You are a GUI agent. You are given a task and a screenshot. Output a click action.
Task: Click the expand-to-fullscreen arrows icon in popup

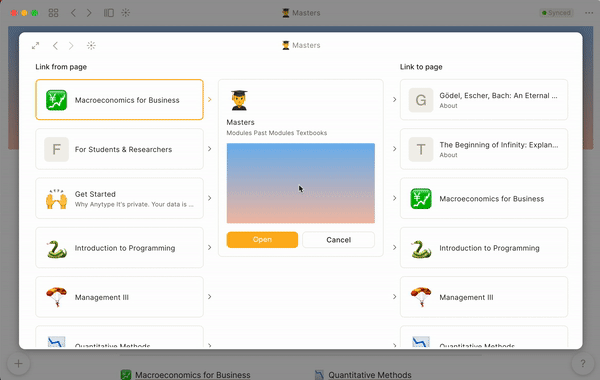(35, 46)
